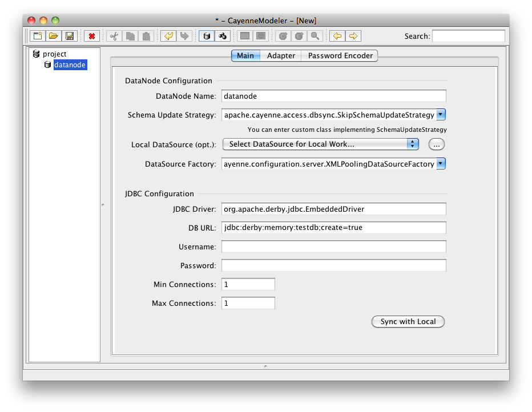Expand the Local DataSource dropdown
Screen dimensions: 532x412
click(x=413, y=144)
